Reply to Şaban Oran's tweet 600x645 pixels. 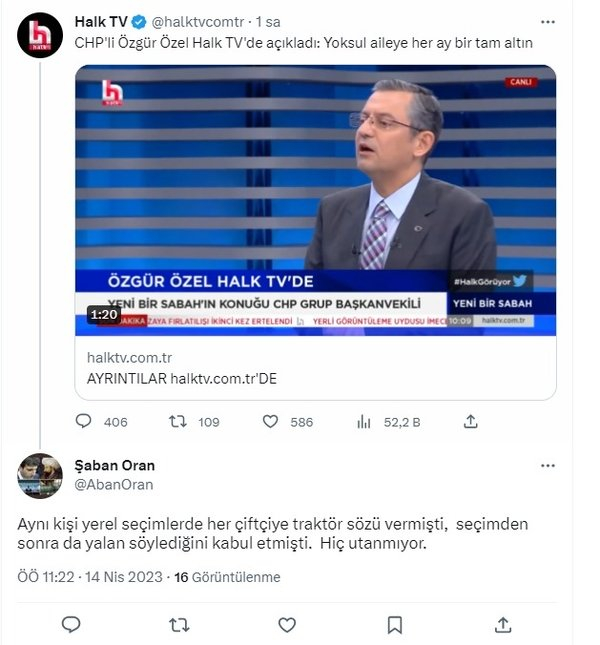[71, 625]
